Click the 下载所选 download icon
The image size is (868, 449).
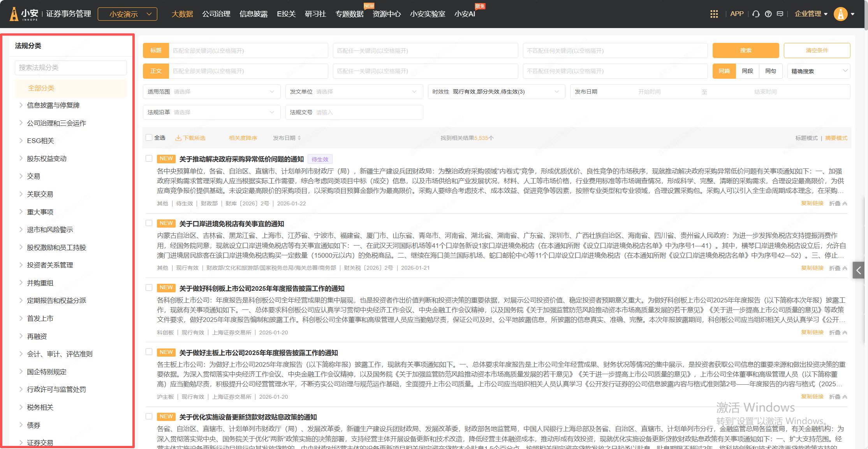[x=178, y=138]
